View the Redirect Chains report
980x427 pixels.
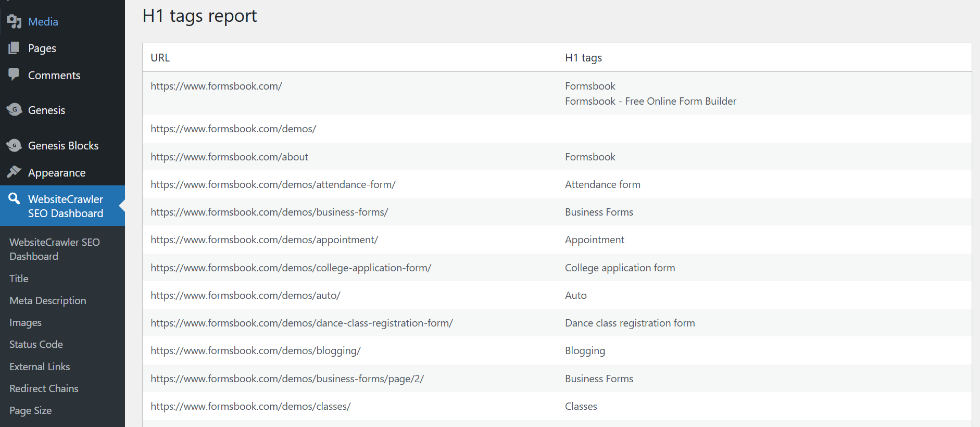pyautogui.click(x=44, y=388)
